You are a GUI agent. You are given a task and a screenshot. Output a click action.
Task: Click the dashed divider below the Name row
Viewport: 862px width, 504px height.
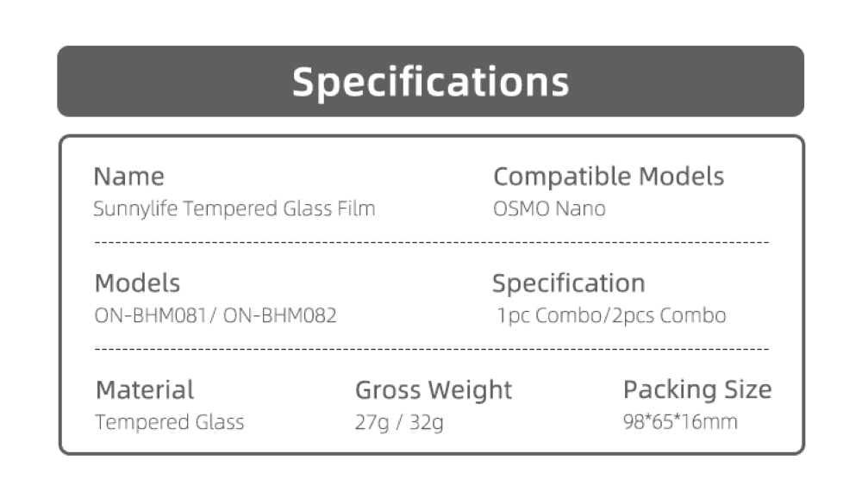430,244
